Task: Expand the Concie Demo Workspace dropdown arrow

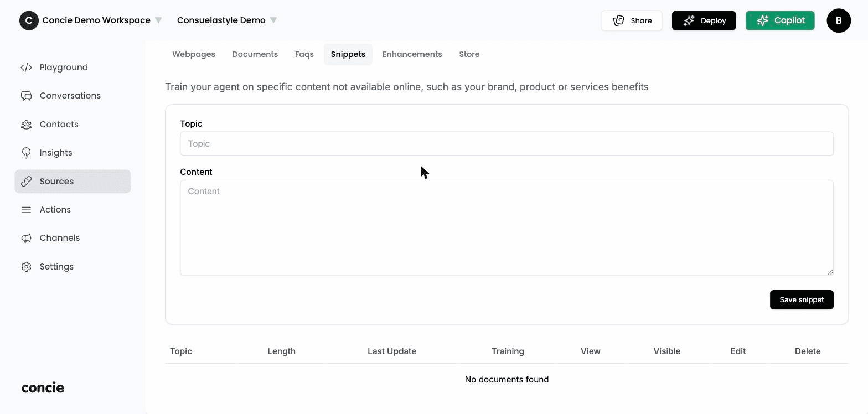Action: coord(158,20)
